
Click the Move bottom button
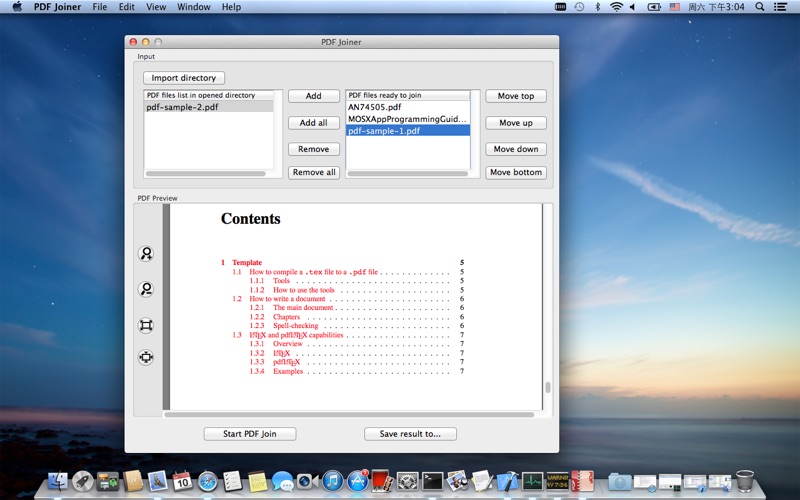click(x=516, y=172)
